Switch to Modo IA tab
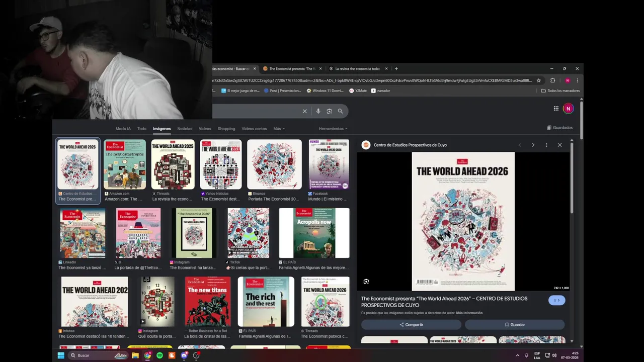Image resolution: width=644 pixels, height=362 pixels. (123, 129)
